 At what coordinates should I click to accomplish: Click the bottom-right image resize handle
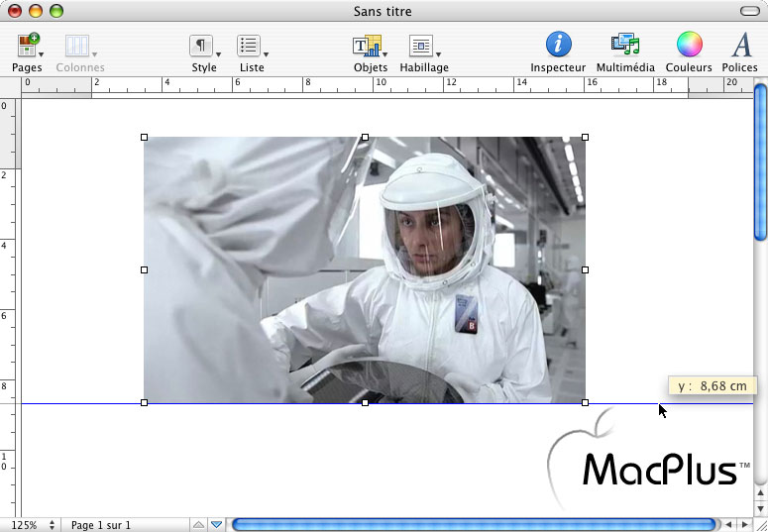(x=586, y=402)
